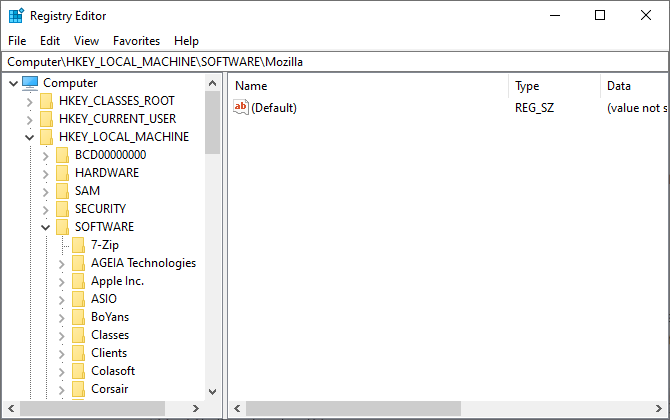Click the Corsair folder icon
Image resolution: width=670 pixels, height=420 pixels.
[79, 389]
